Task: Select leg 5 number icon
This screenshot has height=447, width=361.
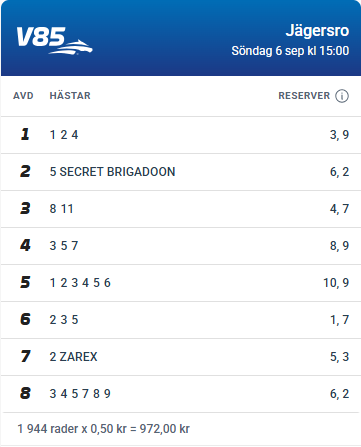Action: (x=25, y=282)
